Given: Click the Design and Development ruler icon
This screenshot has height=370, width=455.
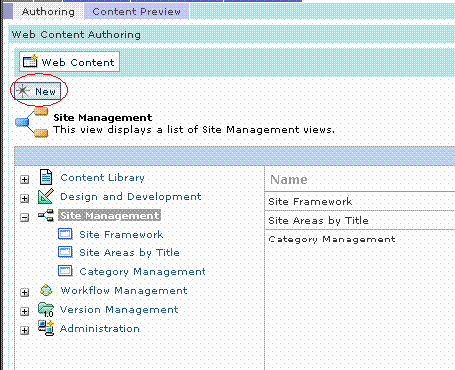Looking at the screenshot, I should click(x=46, y=196).
